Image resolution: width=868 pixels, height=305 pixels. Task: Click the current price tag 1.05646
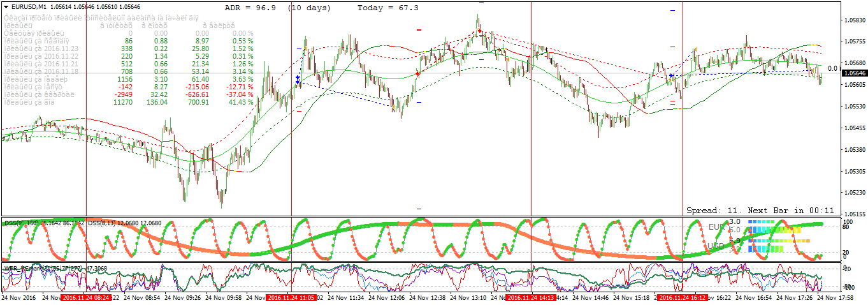point(854,73)
